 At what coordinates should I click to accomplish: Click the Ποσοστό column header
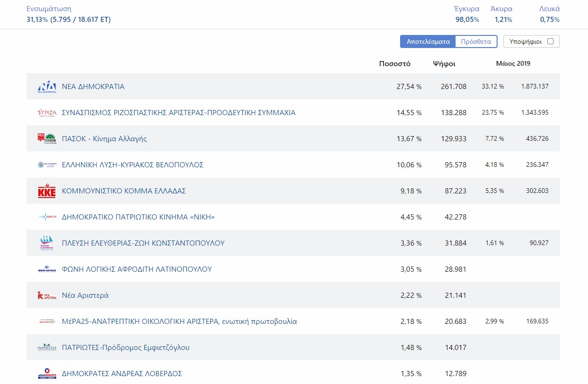(394, 64)
